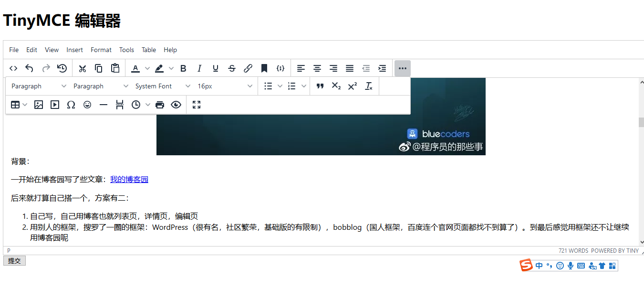Viewport: 644px width, 290px height.
Task: Open the Format menu
Action: (101, 50)
